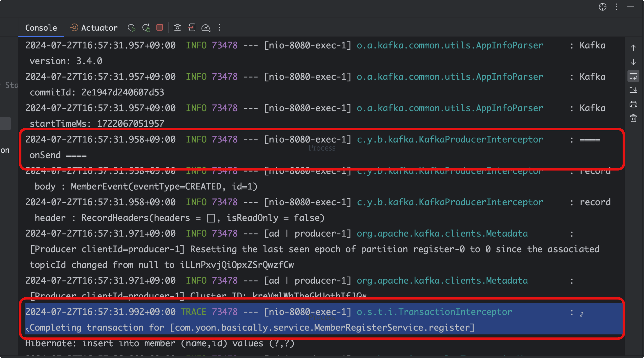The width and height of the screenshot is (644, 358).
Task: Click the Rerun application icon
Action: [x=132, y=28]
